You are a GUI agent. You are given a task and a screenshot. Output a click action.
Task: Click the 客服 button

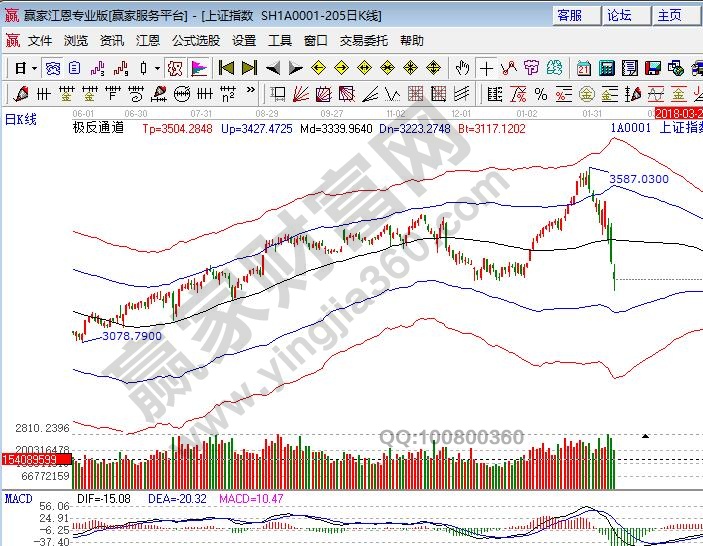pyautogui.click(x=570, y=15)
